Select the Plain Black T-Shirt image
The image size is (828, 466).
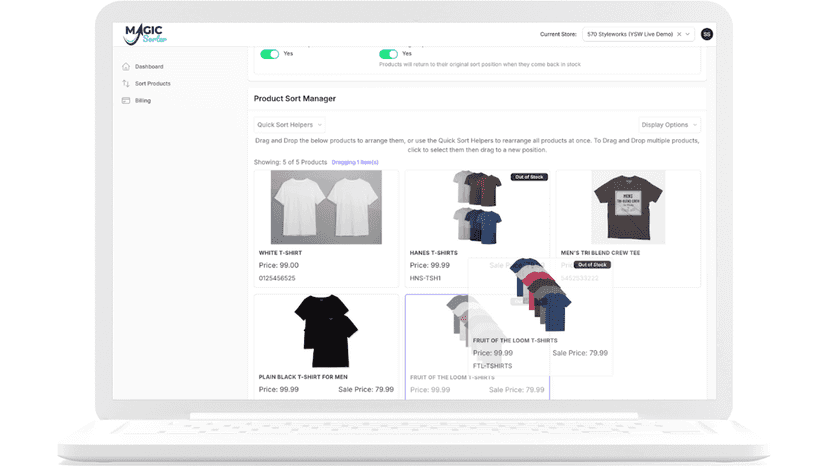coord(326,331)
